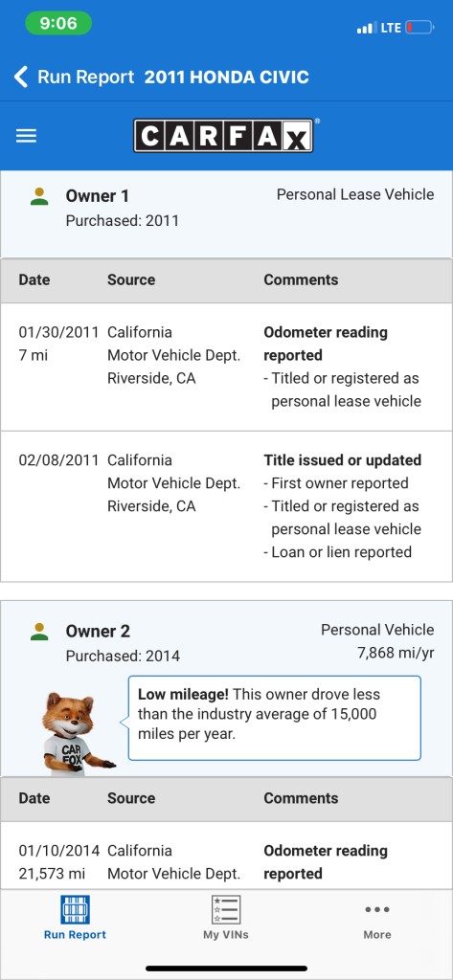
Task: Select the Owner 1 header section
Action: point(226,213)
